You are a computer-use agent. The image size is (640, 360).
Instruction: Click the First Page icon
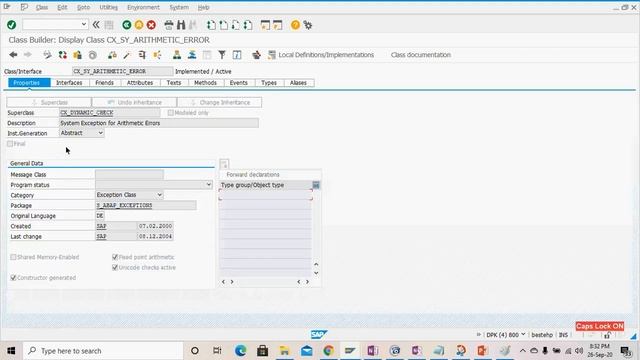[211, 25]
